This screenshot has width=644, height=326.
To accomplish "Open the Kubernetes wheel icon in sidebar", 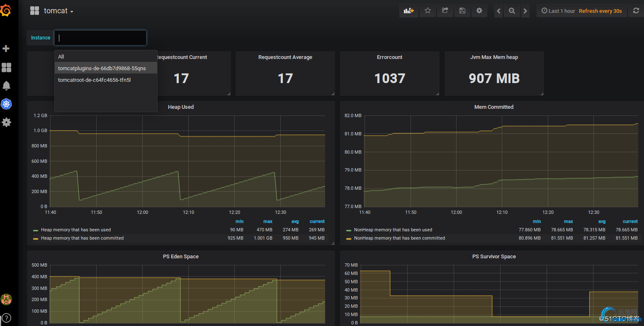I will coord(6,104).
